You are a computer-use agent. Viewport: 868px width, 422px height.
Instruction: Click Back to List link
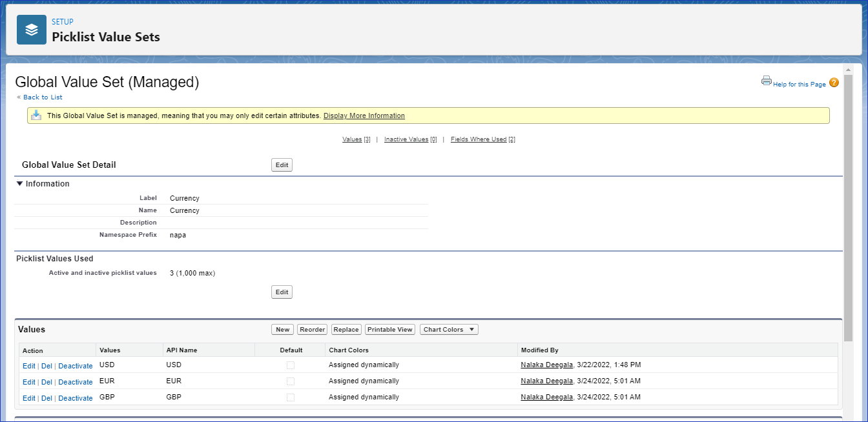coord(43,97)
